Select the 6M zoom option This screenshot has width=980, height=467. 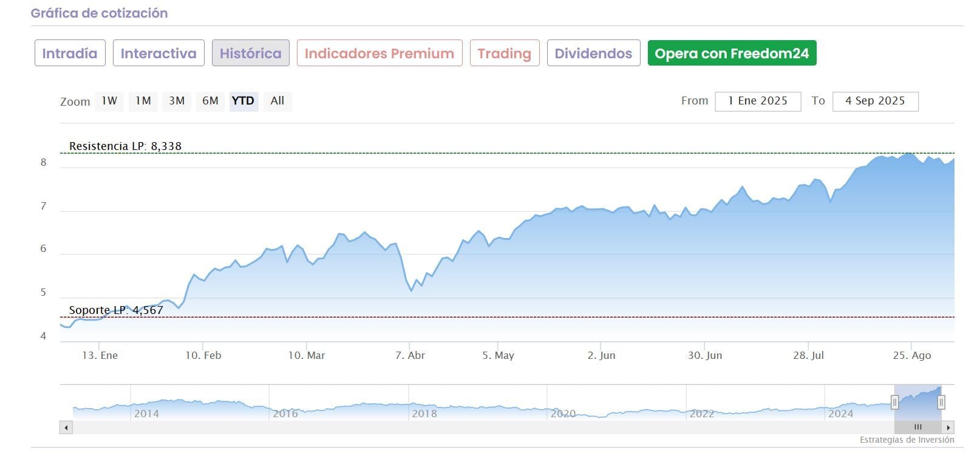[210, 101]
